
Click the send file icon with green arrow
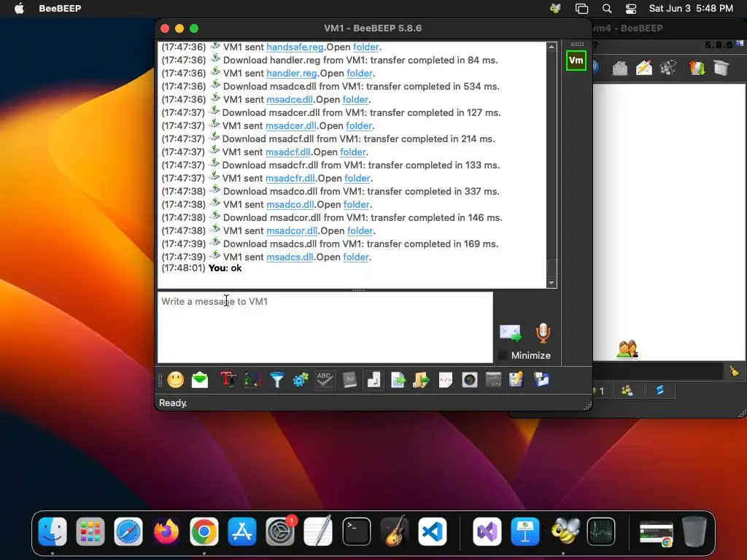398,380
